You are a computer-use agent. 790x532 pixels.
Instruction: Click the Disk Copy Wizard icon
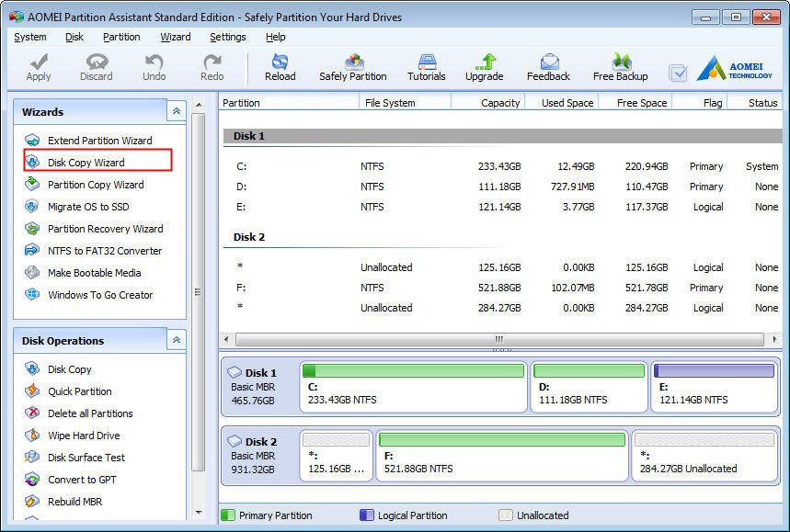point(32,162)
